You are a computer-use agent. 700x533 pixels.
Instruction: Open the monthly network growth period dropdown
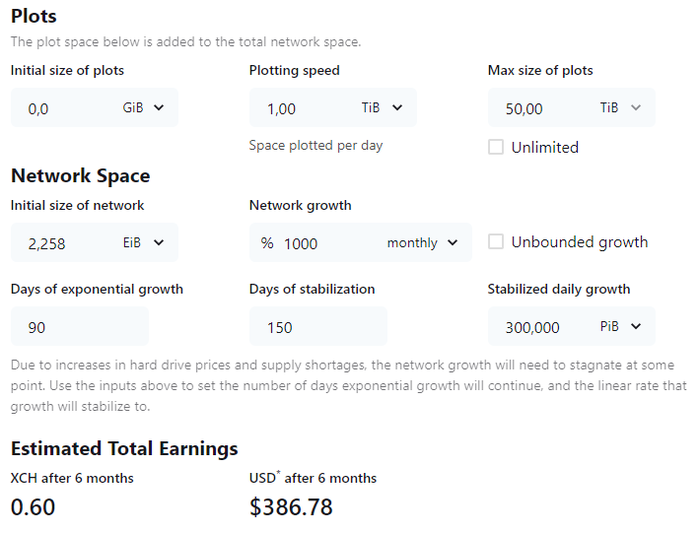coord(422,242)
